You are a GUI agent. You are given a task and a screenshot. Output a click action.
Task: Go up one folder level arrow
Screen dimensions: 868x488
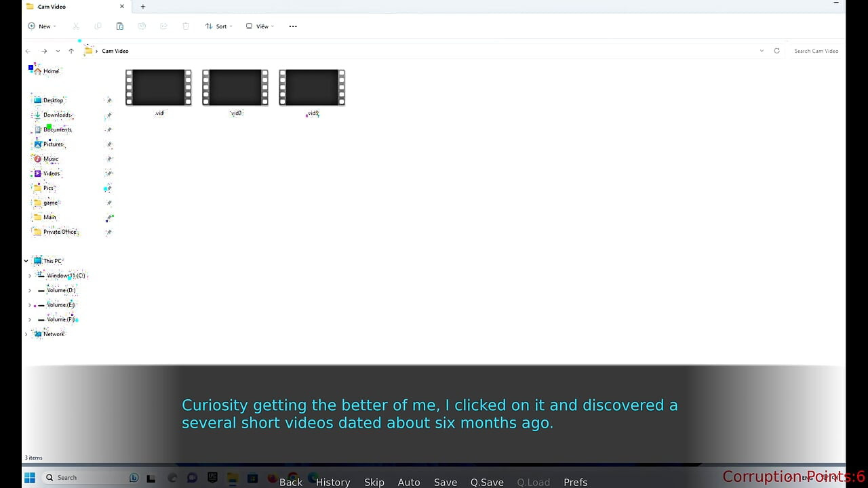point(71,51)
